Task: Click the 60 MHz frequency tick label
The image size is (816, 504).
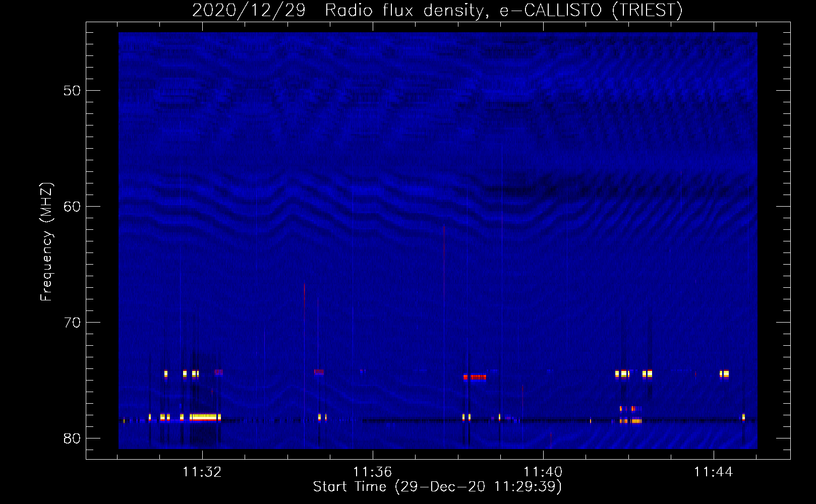Action: tap(73, 207)
